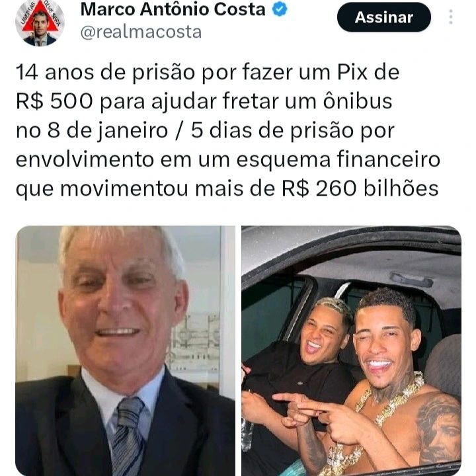Click the 'no 8 de janeiro' line
The height and width of the screenshot is (476, 476).
coord(205,130)
